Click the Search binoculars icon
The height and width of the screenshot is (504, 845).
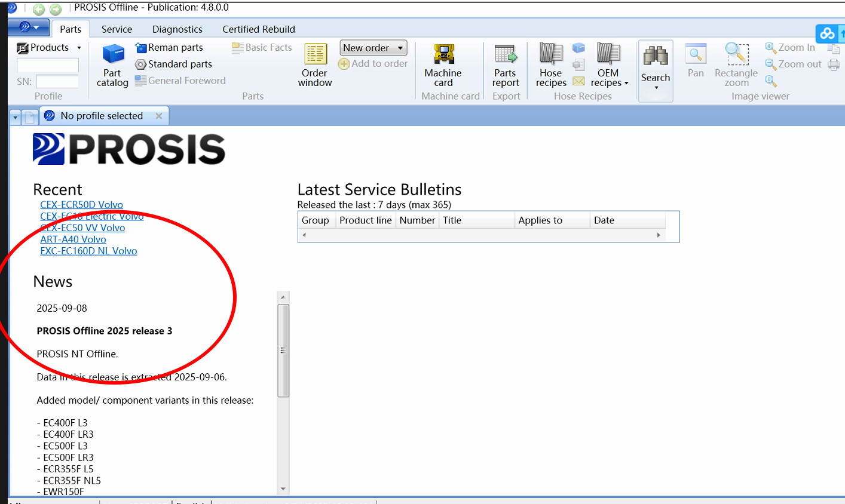[x=656, y=56]
